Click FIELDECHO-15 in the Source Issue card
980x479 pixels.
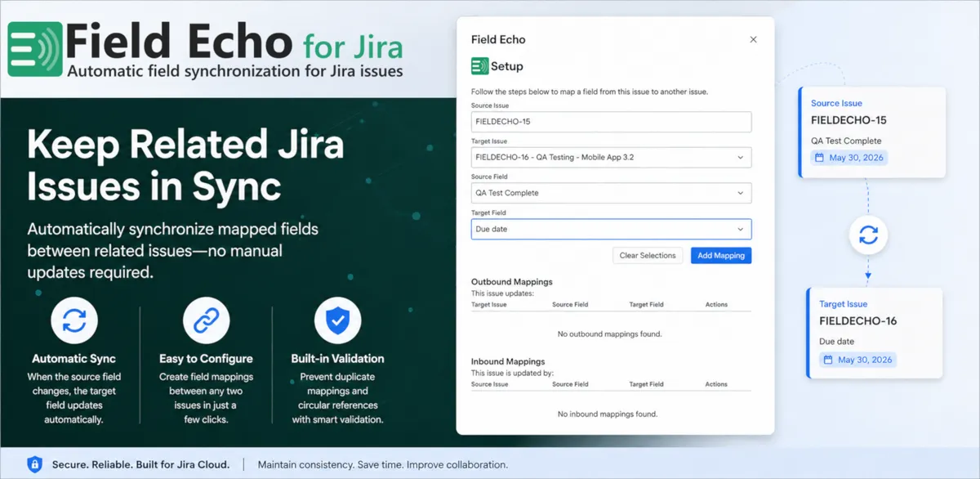coord(849,120)
